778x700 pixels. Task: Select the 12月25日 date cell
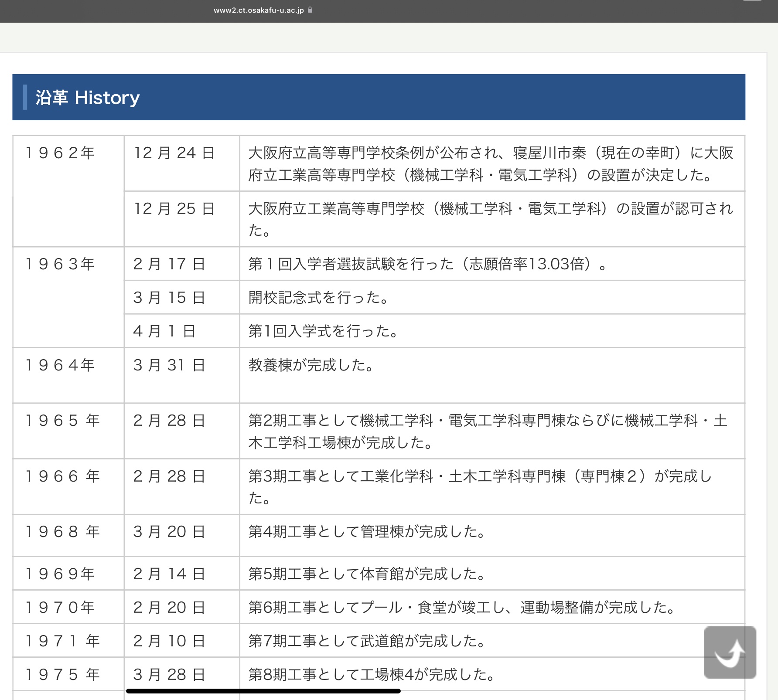pyautogui.click(x=182, y=219)
